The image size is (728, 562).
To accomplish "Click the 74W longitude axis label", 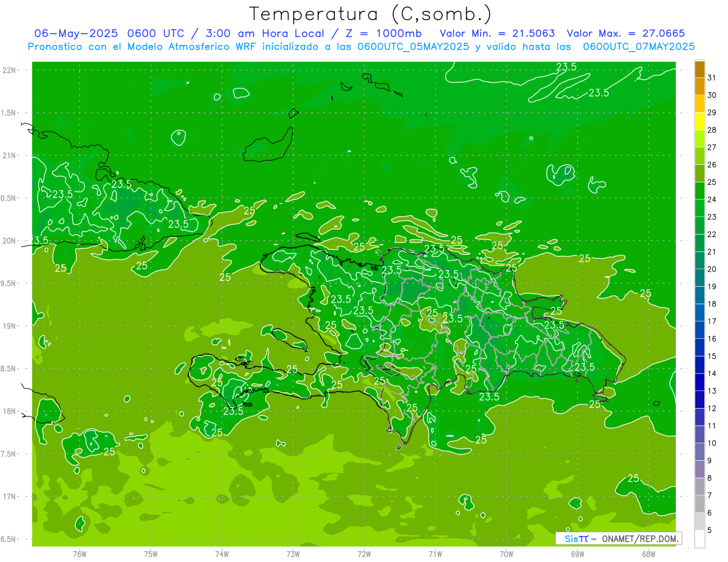I will 222,554.
